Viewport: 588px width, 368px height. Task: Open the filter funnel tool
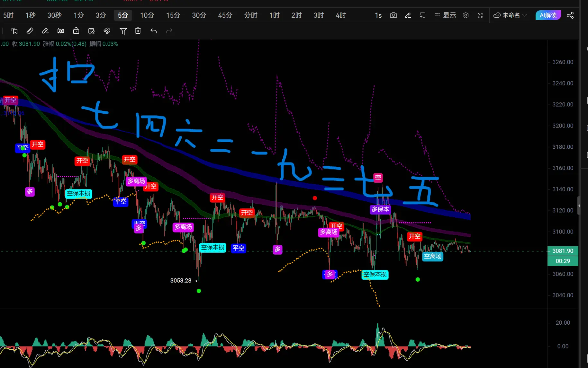[x=123, y=31]
